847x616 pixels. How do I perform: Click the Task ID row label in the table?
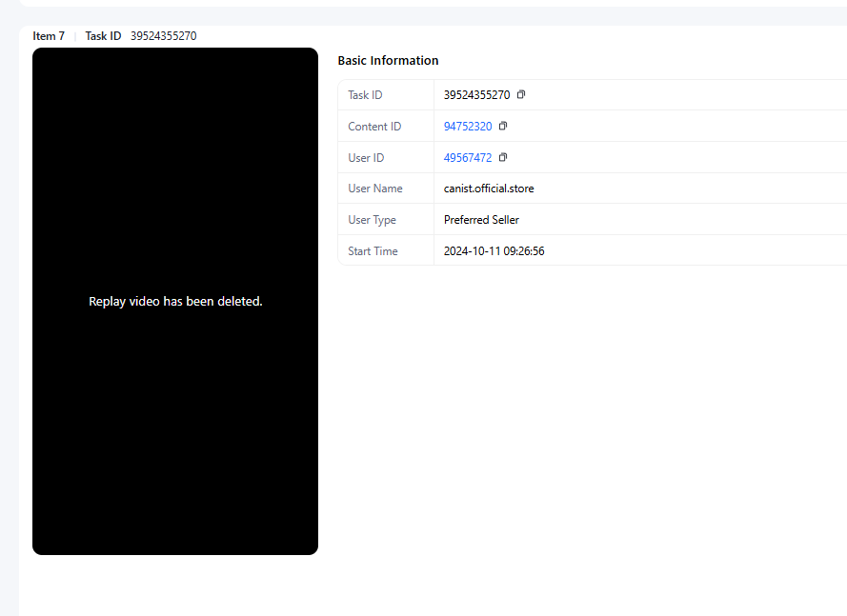[x=365, y=95]
